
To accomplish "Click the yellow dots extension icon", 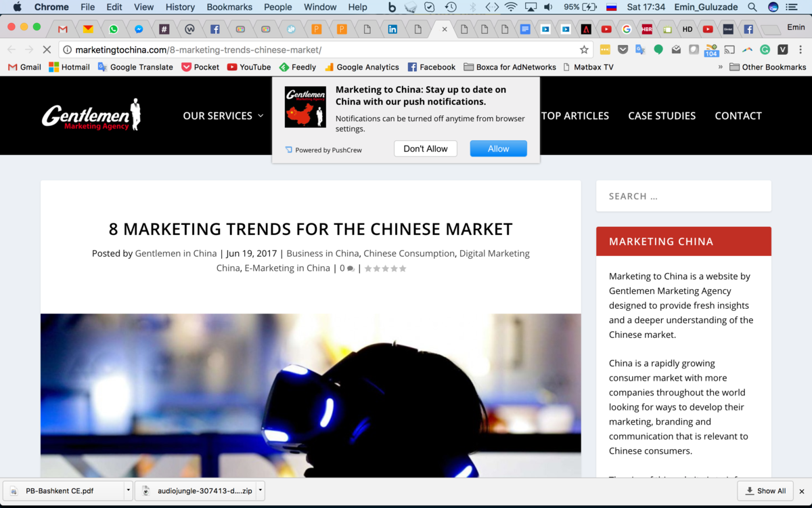I will click(x=605, y=49).
